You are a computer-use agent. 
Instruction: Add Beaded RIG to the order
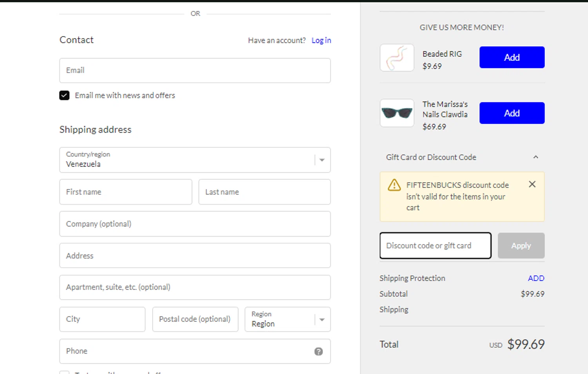[512, 57]
